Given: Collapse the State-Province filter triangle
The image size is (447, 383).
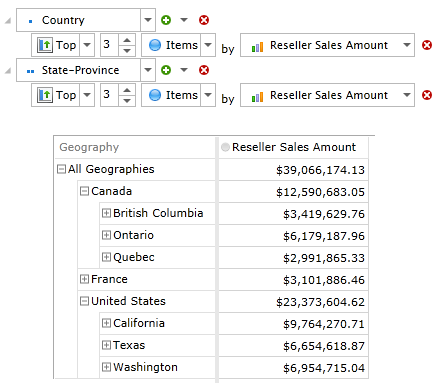Looking at the screenshot, I should pos(8,71).
